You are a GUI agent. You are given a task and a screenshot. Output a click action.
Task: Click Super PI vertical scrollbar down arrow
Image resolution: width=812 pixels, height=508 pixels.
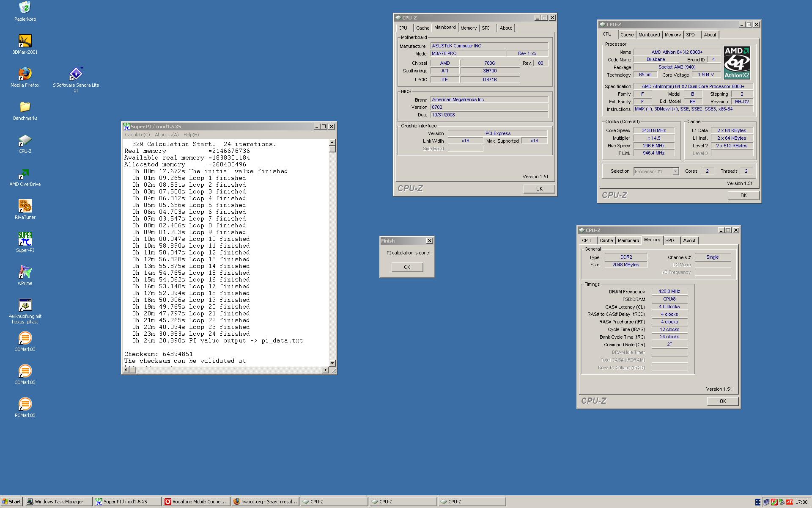coord(332,363)
